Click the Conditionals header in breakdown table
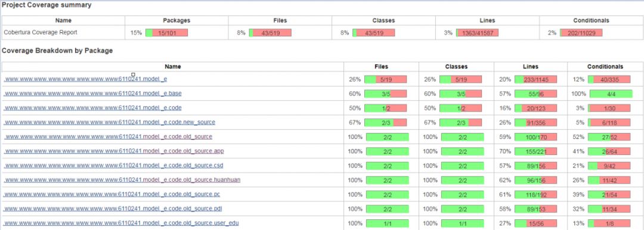This screenshot has width=644, height=230. coord(605,67)
